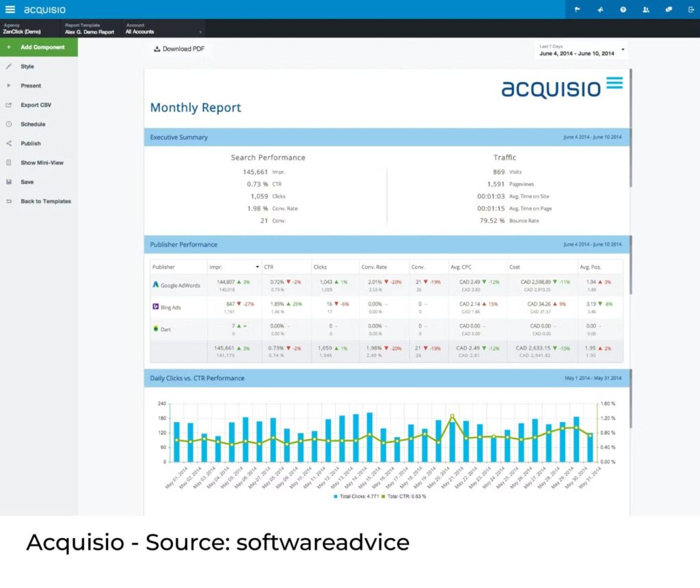
Task: Open the Last 7 Days date range dropdown
Action: coord(581,50)
